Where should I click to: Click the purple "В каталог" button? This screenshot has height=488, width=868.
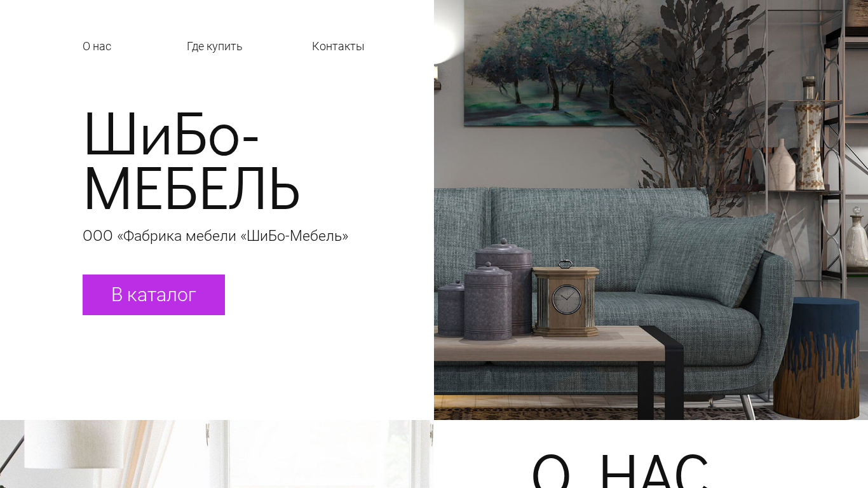154,295
